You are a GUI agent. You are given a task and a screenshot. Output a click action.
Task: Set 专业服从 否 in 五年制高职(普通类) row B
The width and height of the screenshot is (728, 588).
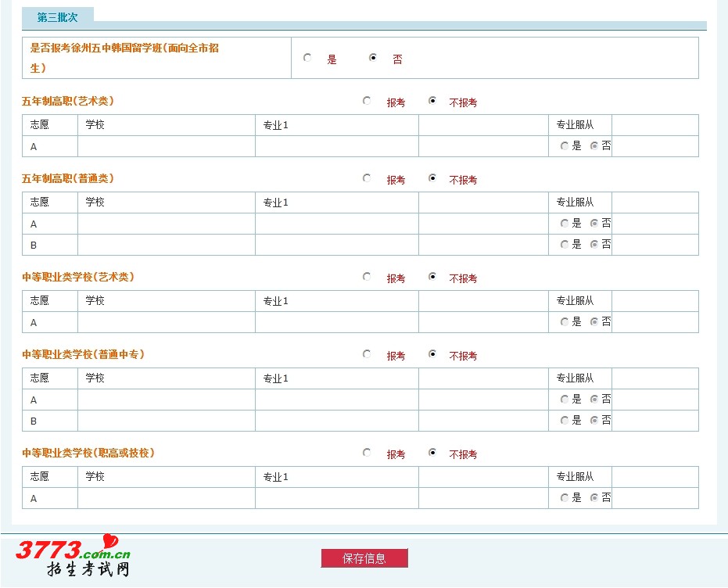[594, 245]
